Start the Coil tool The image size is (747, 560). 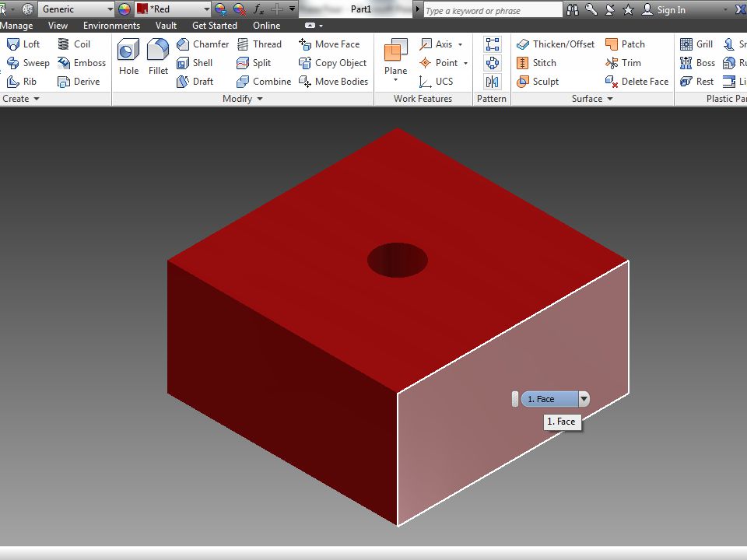74,44
